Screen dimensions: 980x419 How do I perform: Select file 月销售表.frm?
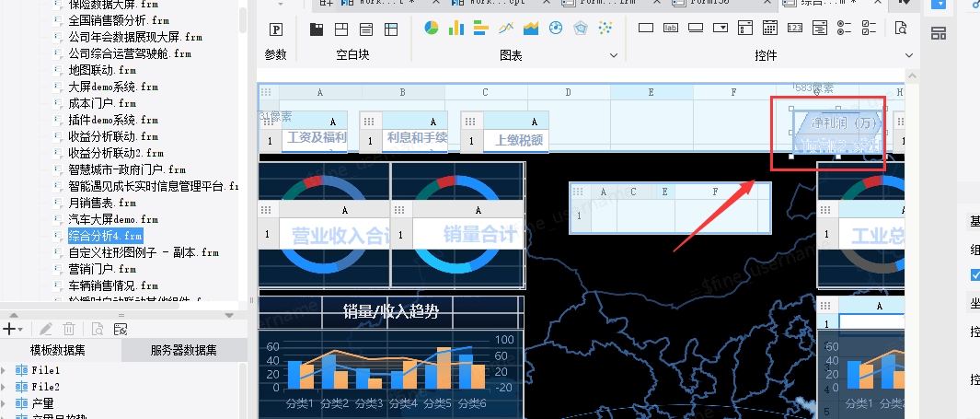click(102, 203)
